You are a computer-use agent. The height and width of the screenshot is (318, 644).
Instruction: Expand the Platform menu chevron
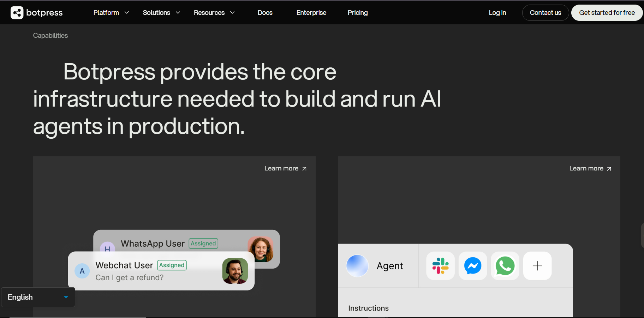point(127,13)
